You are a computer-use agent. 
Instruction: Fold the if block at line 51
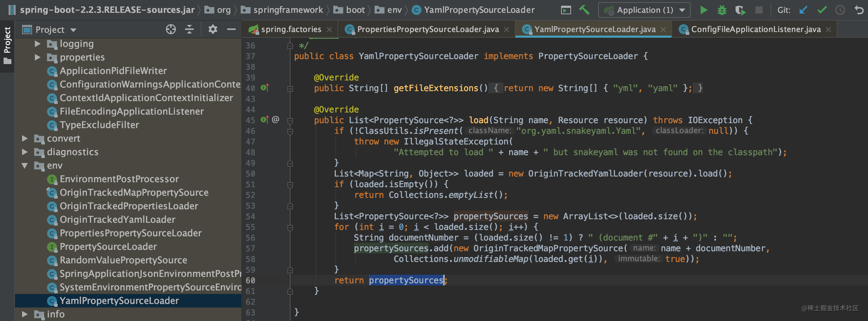(290, 185)
